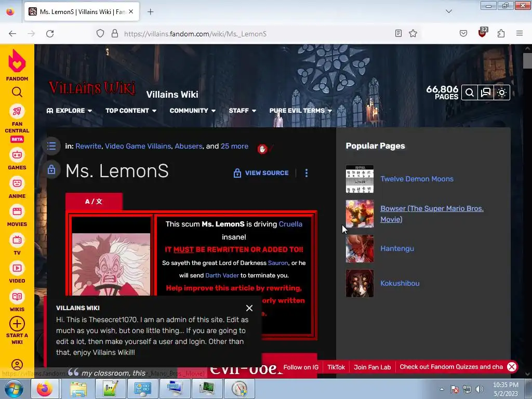Toggle Firefox reader view icon
This screenshot has height=399, width=532.
pyautogui.click(x=398, y=34)
